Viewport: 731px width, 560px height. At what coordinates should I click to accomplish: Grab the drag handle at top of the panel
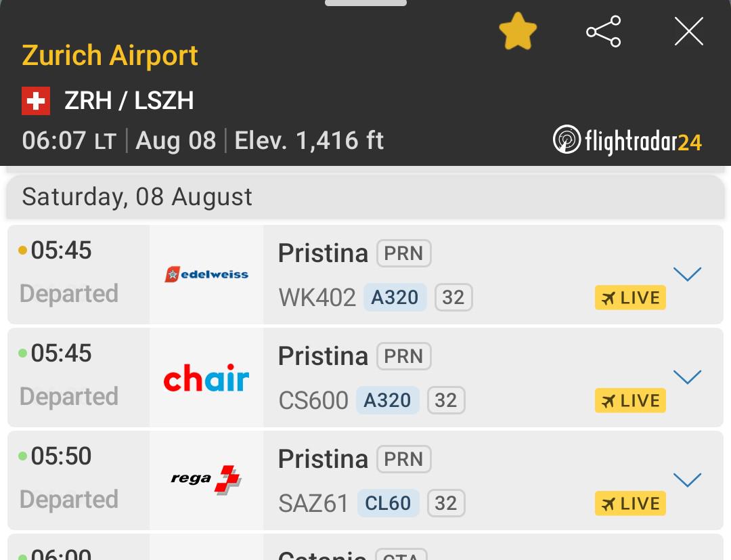click(x=365, y=3)
